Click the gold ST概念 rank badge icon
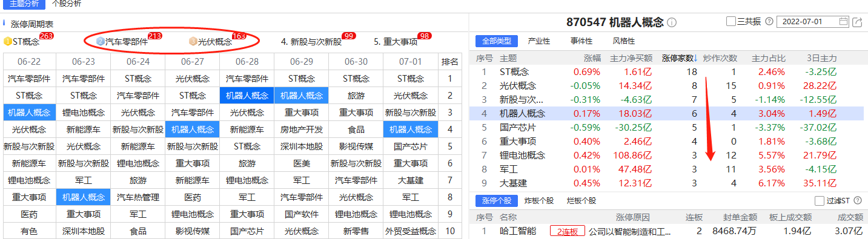The image size is (868, 239). coord(8,42)
